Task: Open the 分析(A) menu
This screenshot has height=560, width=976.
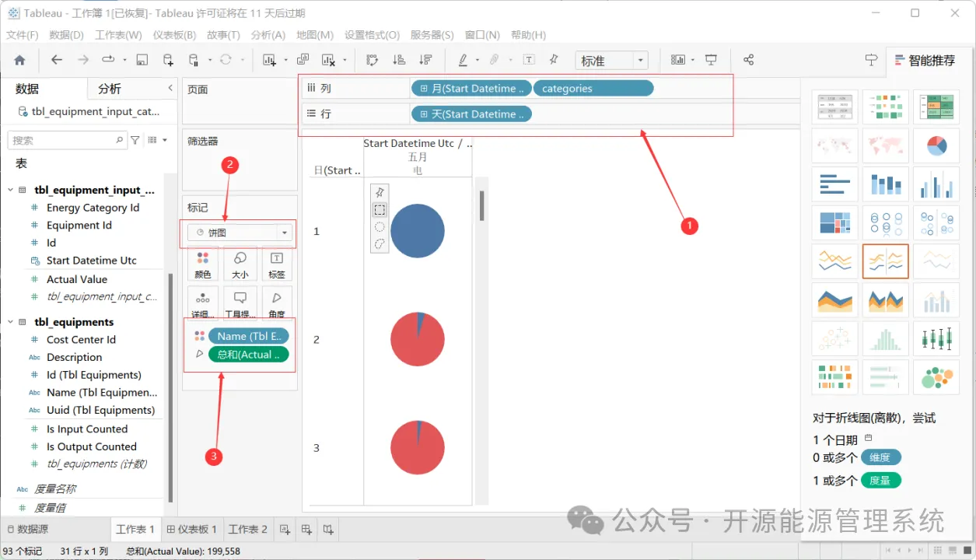Action: pyautogui.click(x=268, y=35)
